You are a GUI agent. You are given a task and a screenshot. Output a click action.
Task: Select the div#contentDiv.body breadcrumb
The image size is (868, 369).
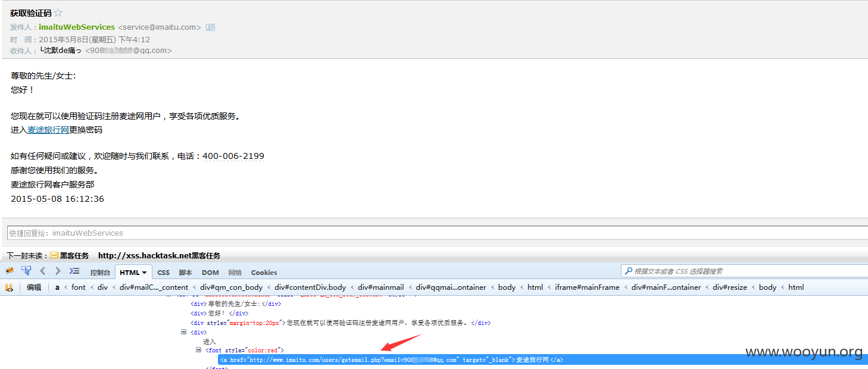click(x=310, y=287)
